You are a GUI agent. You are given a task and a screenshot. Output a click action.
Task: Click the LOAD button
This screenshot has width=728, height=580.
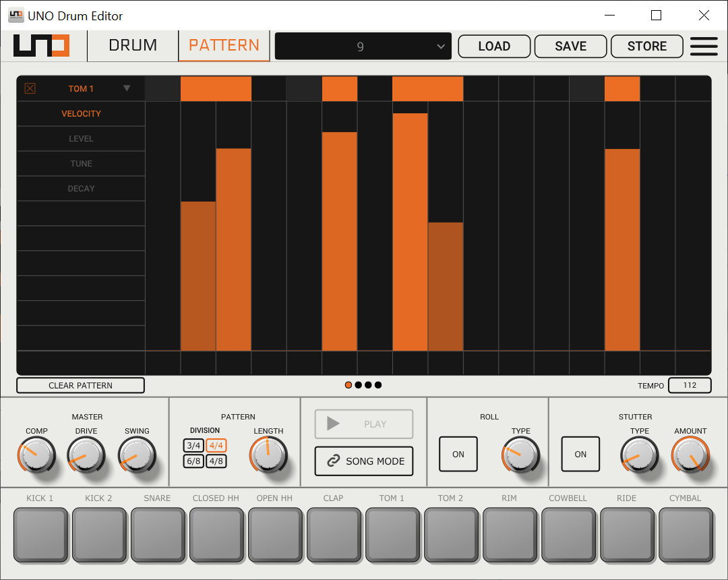pos(494,46)
